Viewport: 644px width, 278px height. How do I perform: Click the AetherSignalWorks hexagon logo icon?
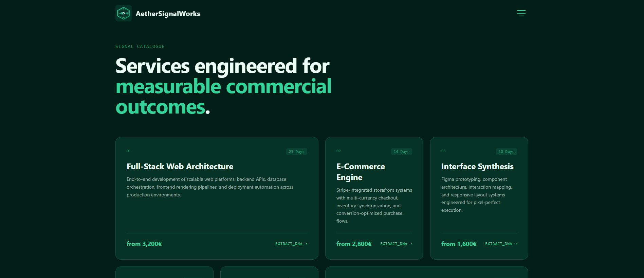(124, 13)
